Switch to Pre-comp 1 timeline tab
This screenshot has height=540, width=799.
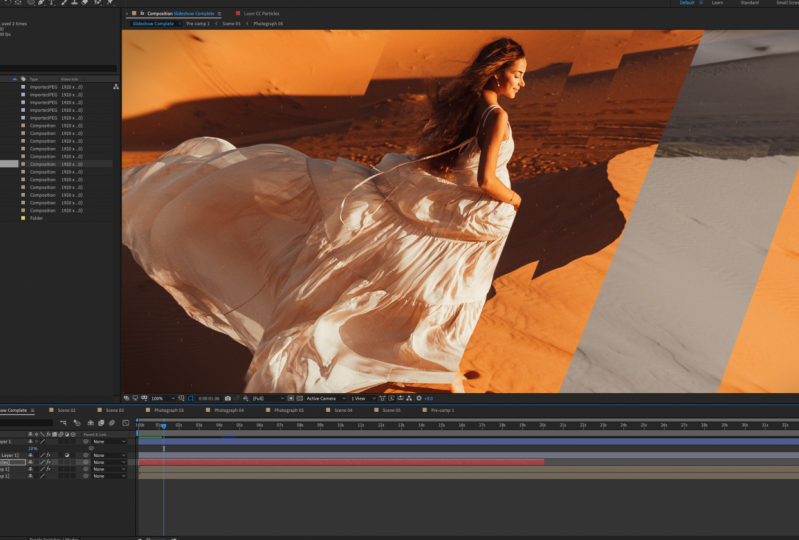click(442, 410)
